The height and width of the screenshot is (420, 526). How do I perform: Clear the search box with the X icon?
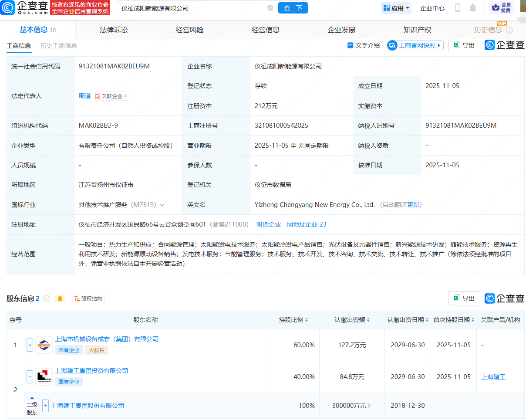(270, 8)
